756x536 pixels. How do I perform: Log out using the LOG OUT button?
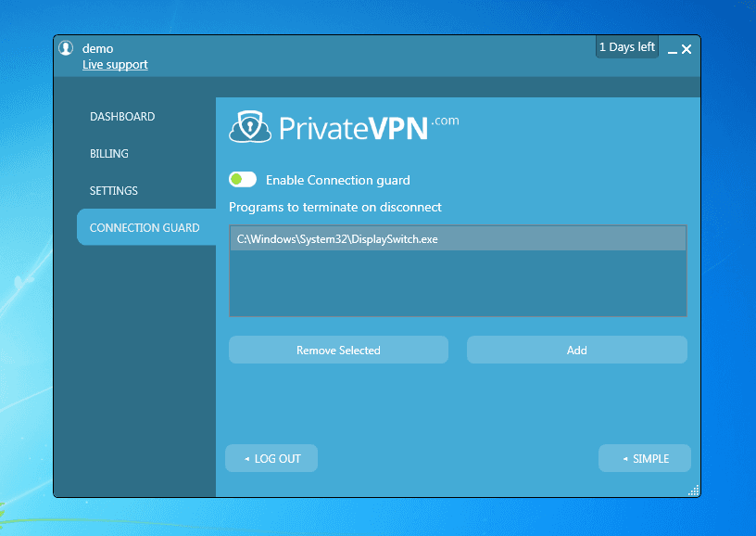coord(271,459)
